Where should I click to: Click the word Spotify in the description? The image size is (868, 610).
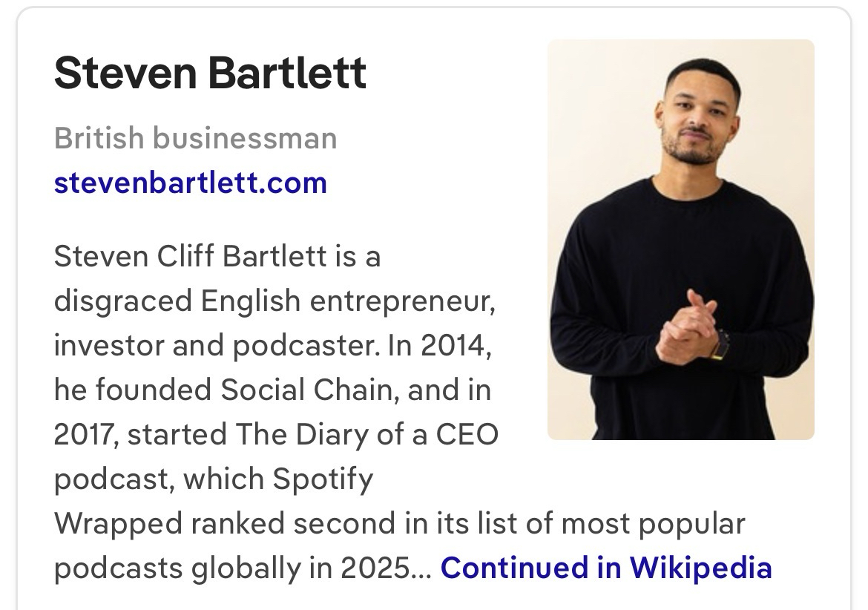(323, 479)
